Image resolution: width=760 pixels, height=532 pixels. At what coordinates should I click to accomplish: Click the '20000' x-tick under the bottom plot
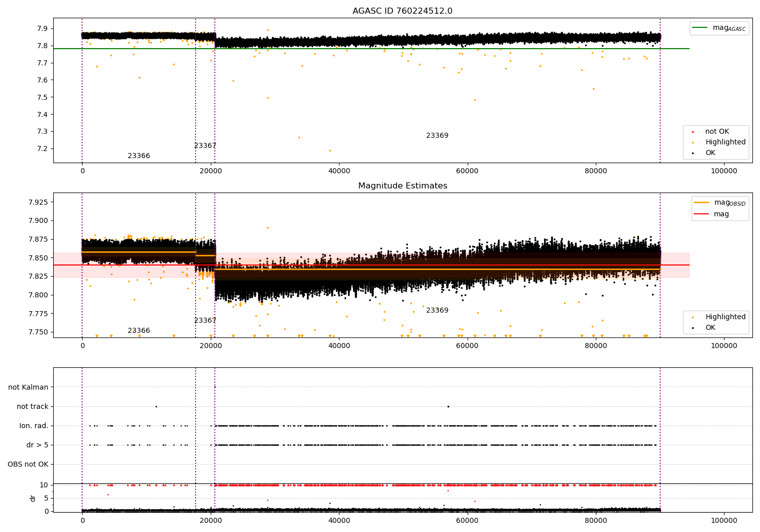[211, 520]
